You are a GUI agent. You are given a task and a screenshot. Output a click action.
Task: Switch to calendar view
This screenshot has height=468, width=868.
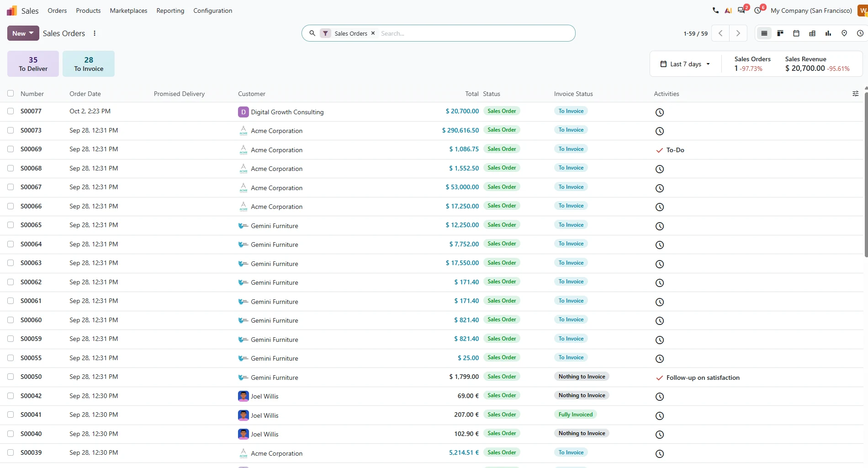click(796, 33)
